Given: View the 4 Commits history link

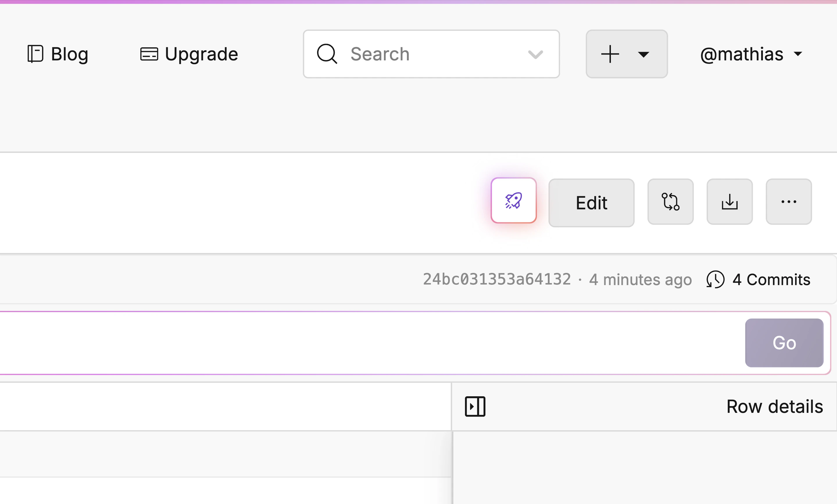Looking at the screenshot, I should 771,280.
